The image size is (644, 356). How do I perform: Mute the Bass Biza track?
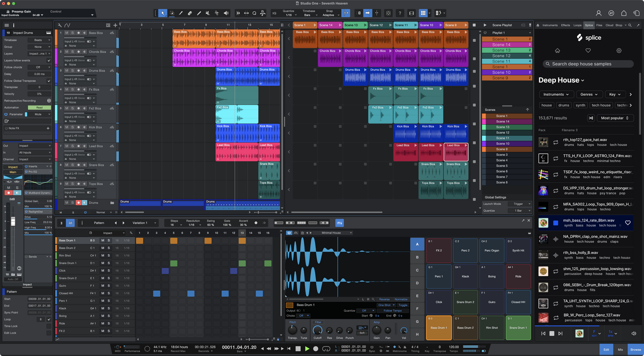pyautogui.click(x=67, y=33)
